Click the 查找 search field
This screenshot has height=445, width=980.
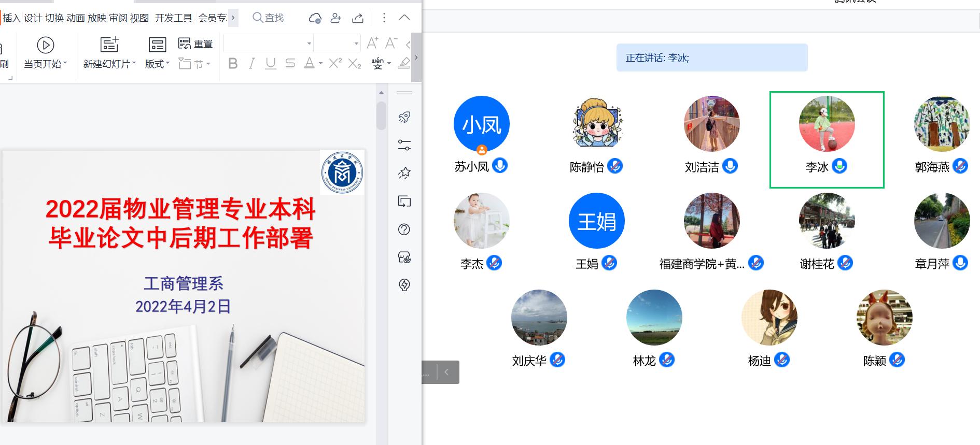pos(274,18)
